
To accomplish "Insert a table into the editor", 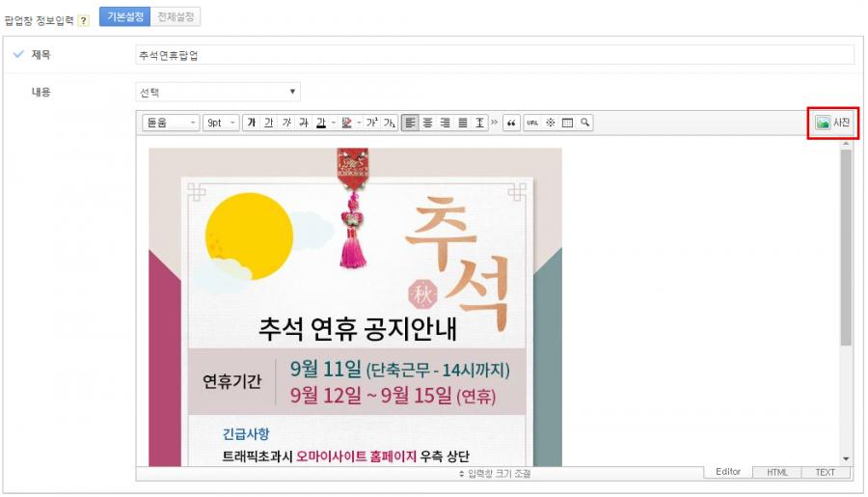I will tap(567, 124).
